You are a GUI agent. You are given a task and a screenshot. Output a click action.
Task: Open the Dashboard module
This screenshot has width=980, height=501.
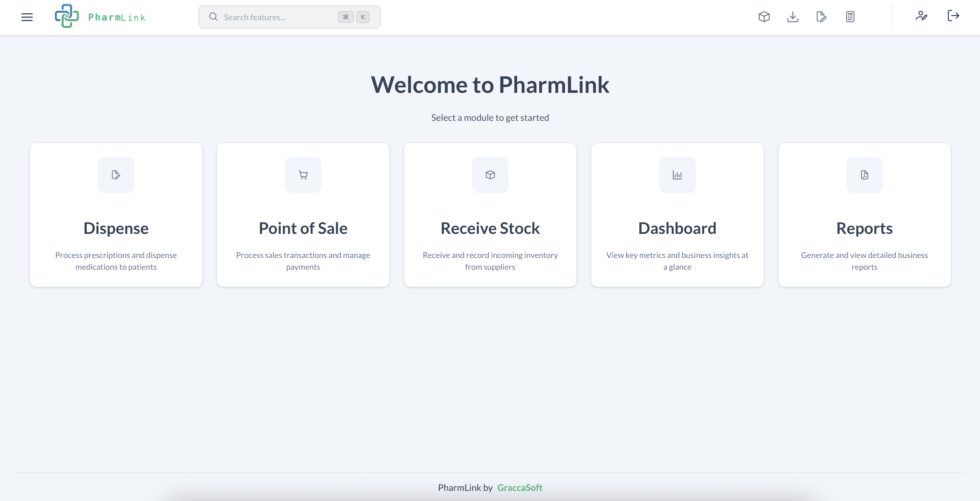click(677, 228)
